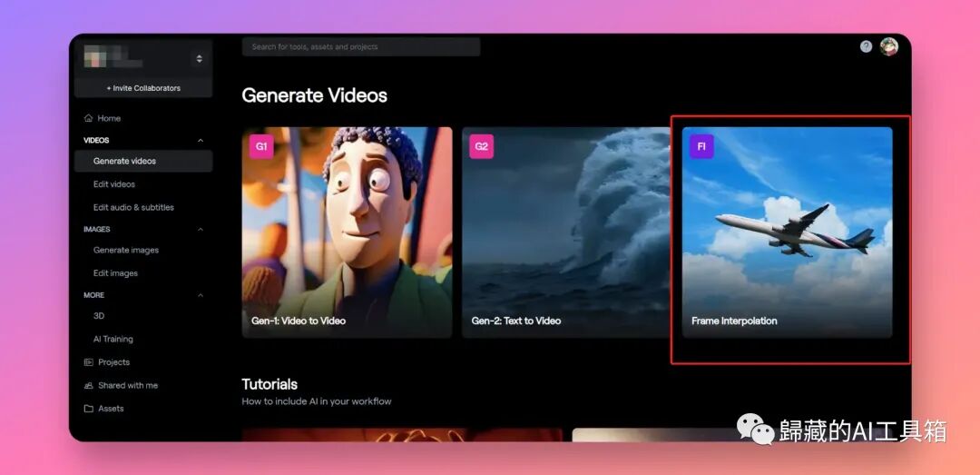Open Frame Interpolation card
The image size is (980, 475).
(787, 233)
